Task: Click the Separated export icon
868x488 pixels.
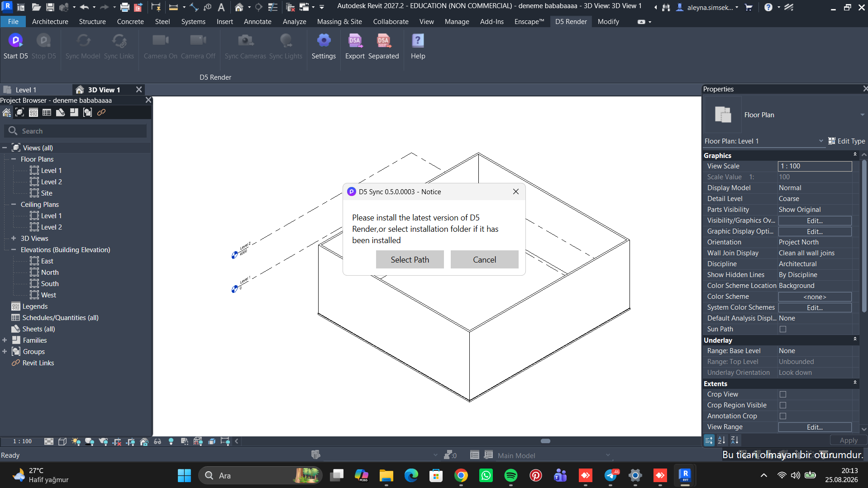Action: [383, 41]
